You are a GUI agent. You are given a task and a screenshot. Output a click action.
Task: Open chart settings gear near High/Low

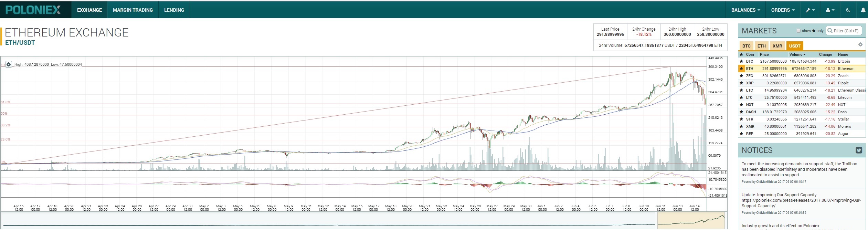pyautogui.click(x=9, y=64)
